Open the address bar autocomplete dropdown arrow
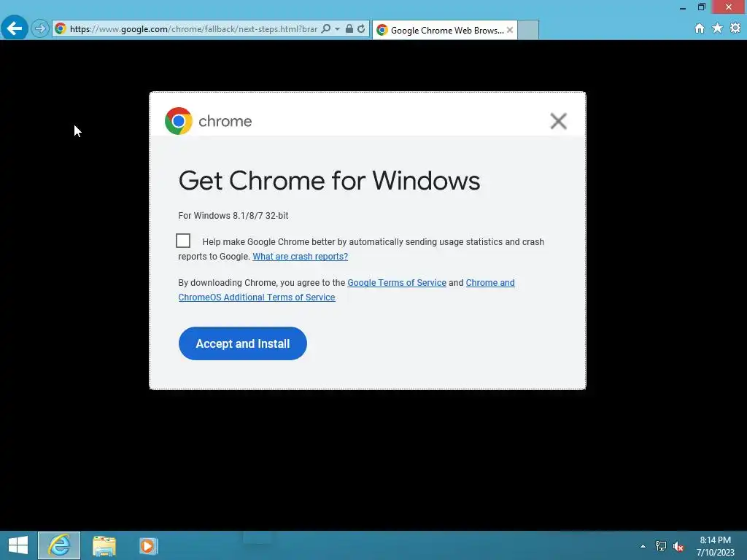The height and width of the screenshot is (560, 747). click(337, 29)
